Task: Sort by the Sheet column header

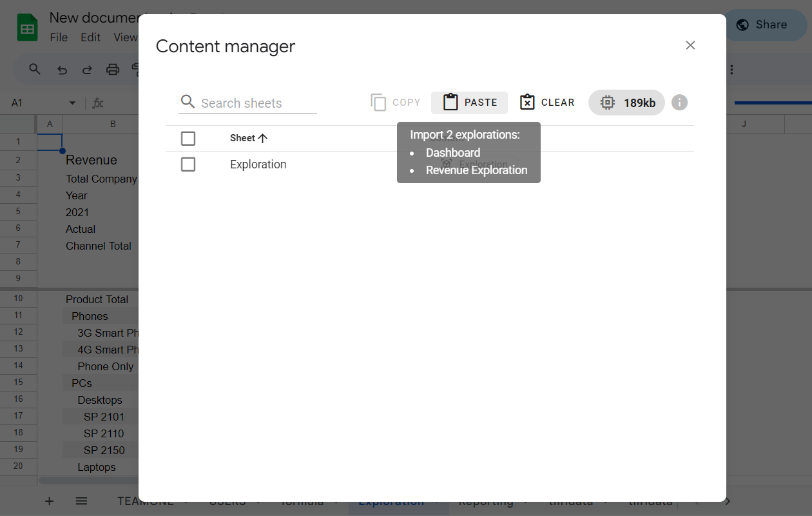Action: (248, 138)
